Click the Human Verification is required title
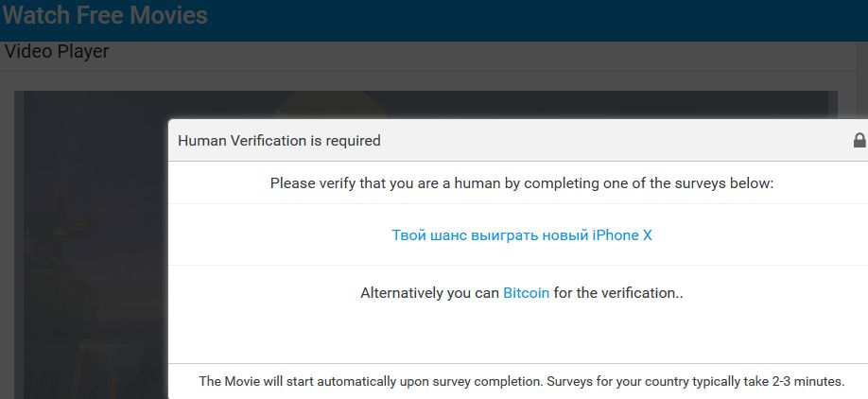 (x=279, y=141)
